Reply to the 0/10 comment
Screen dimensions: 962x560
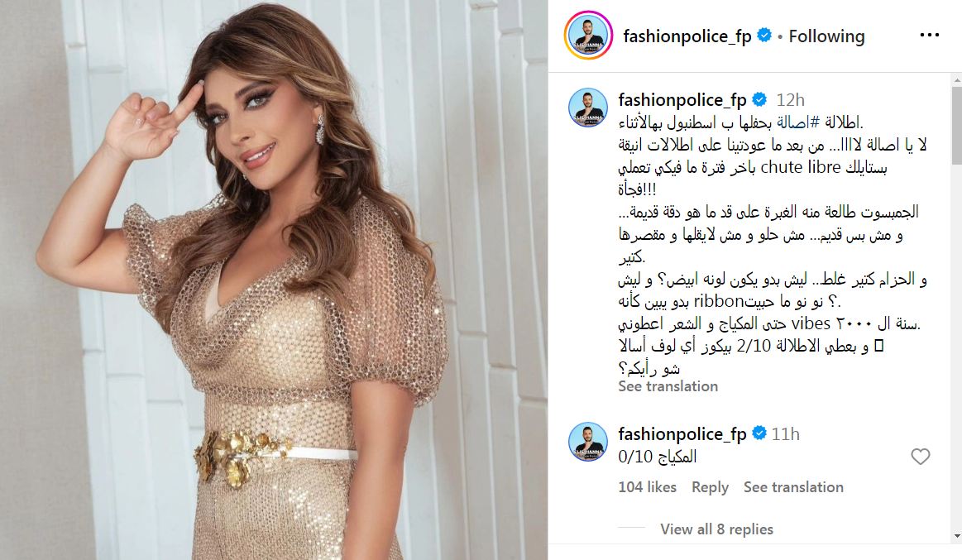point(710,487)
